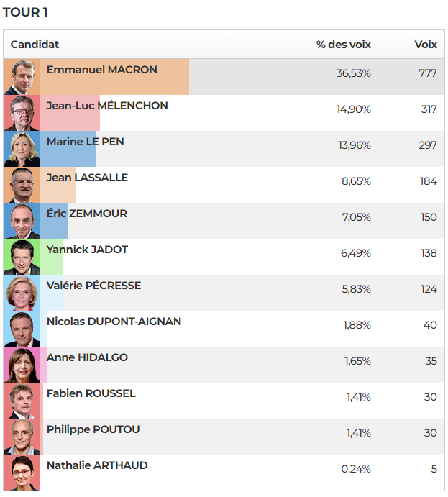448x497 pixels.
Task: Select the Emmanuel MACRON name
Action: point(101,70)
